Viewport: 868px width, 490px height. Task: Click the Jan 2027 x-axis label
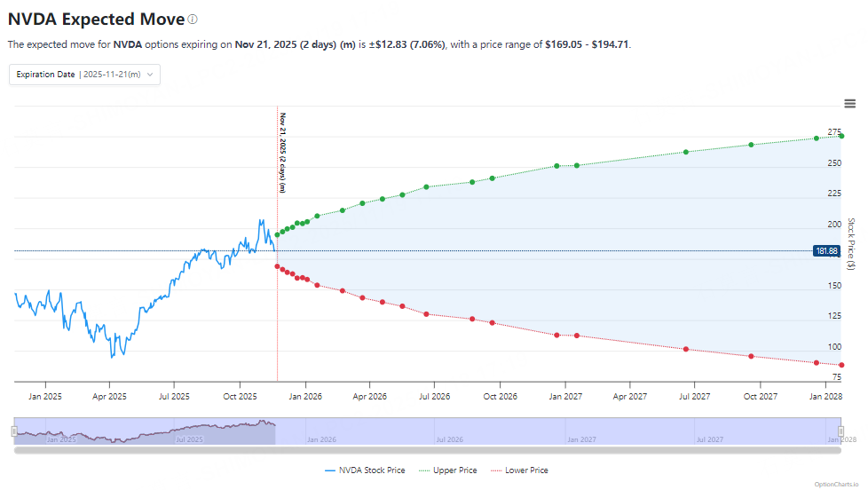coord(565,397)
